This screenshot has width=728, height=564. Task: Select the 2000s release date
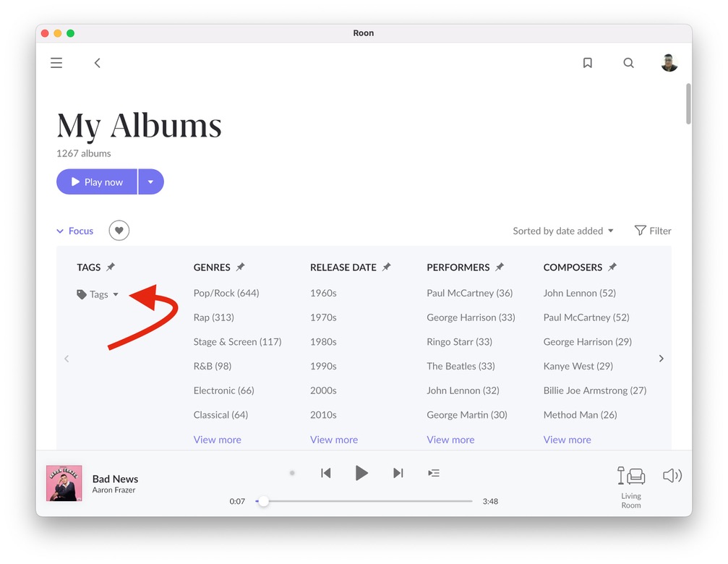(x=323, y=390)
